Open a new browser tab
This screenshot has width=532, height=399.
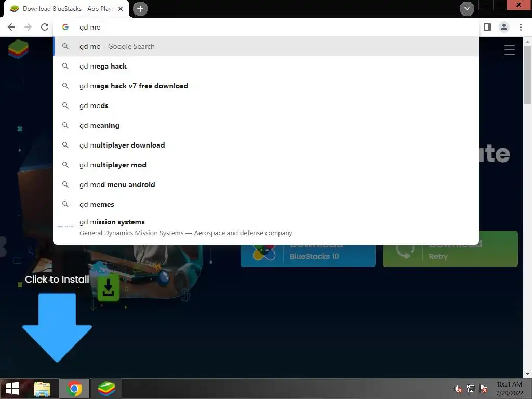click(x=140, y=9)
